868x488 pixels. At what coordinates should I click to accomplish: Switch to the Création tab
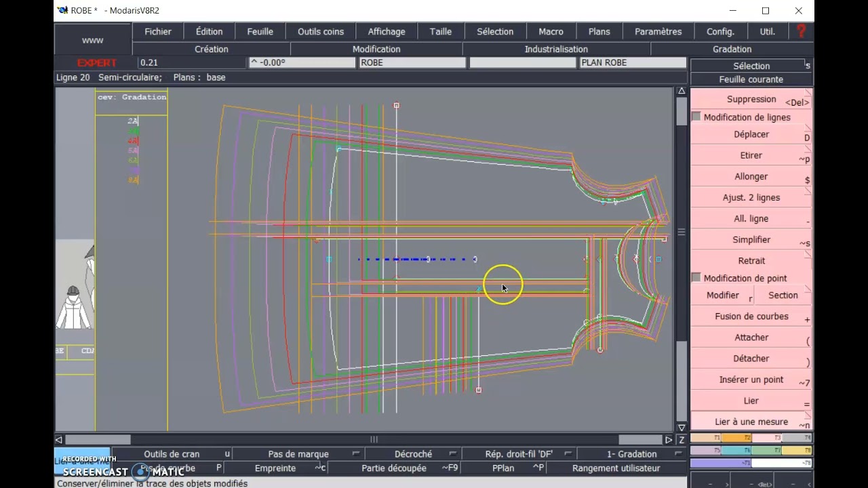pyautogui.click(x=212, y=49)
